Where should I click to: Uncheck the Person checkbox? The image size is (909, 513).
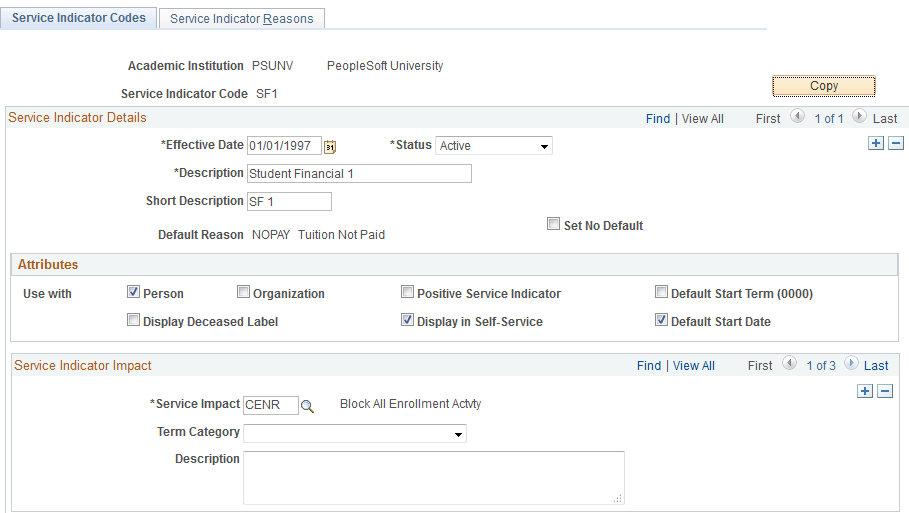[133, 293]
